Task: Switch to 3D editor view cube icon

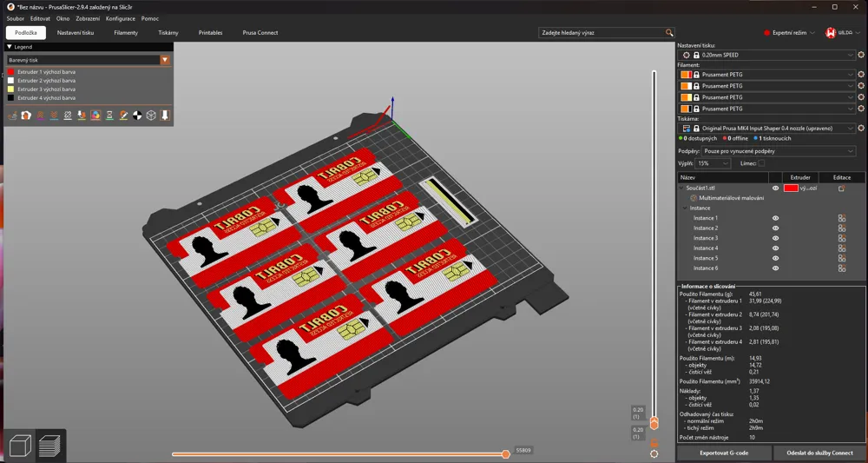Action: click(x=20, y=446)
